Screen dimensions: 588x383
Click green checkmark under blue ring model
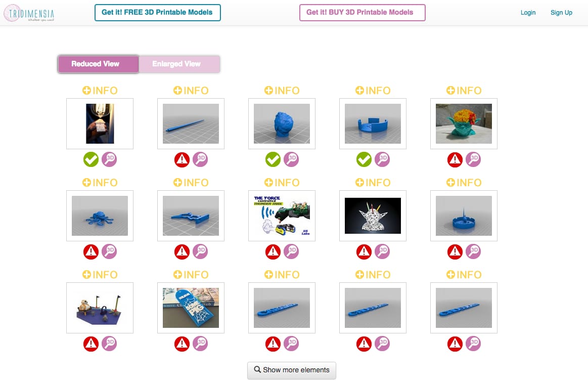click(x=364, y=159)
